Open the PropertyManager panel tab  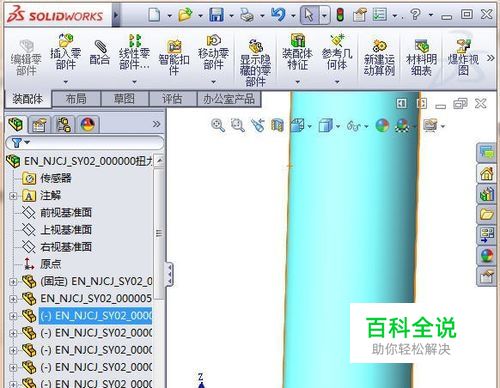pyautogui.click(x=39, y=125)
